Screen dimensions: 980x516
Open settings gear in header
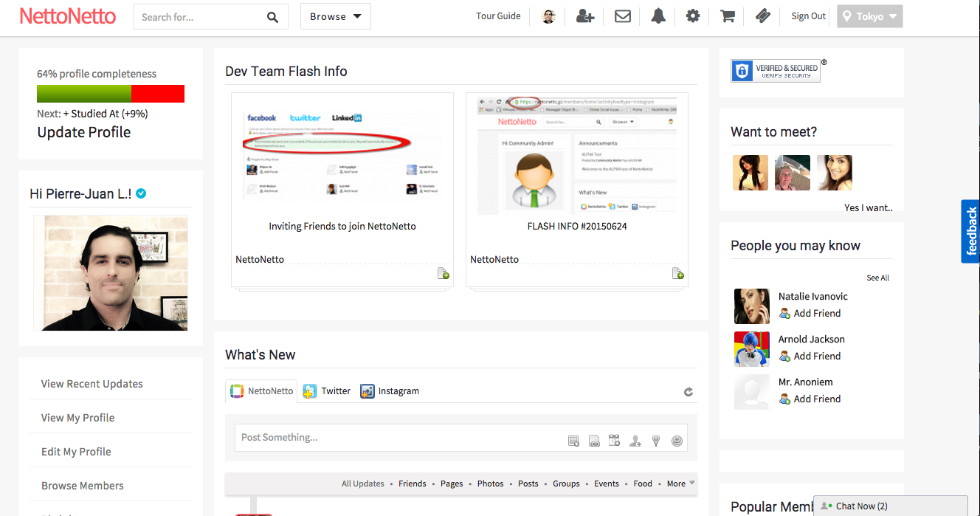click(x=692, y=16)
